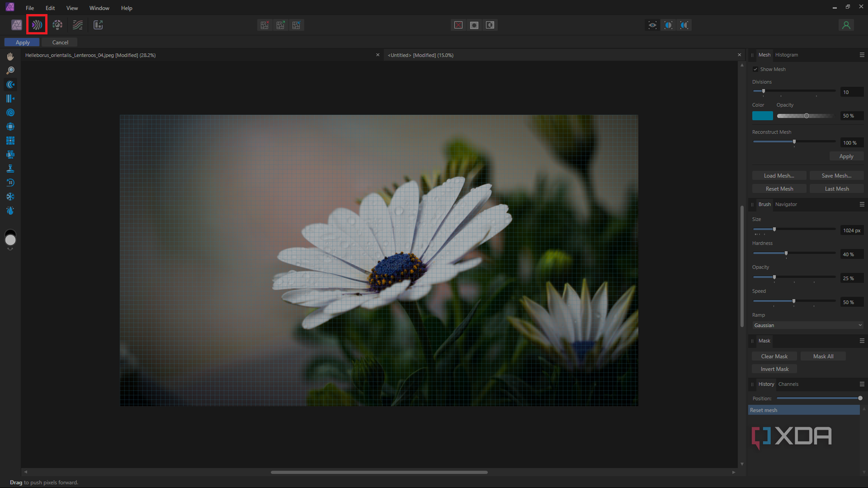Click the Reset Mesh button
868x488 pixels.
[779, 188]
